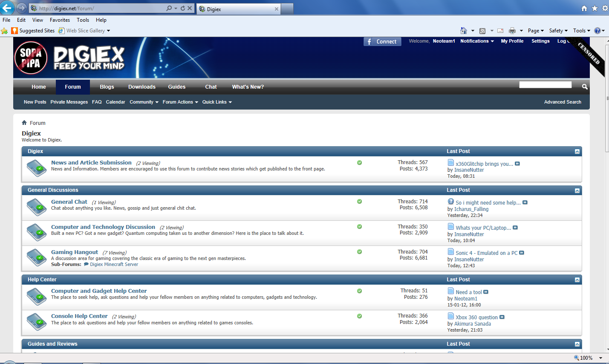609x364 pixels.
Task: Click the browser Forward arrow button
Action: [x=22, y=8]
